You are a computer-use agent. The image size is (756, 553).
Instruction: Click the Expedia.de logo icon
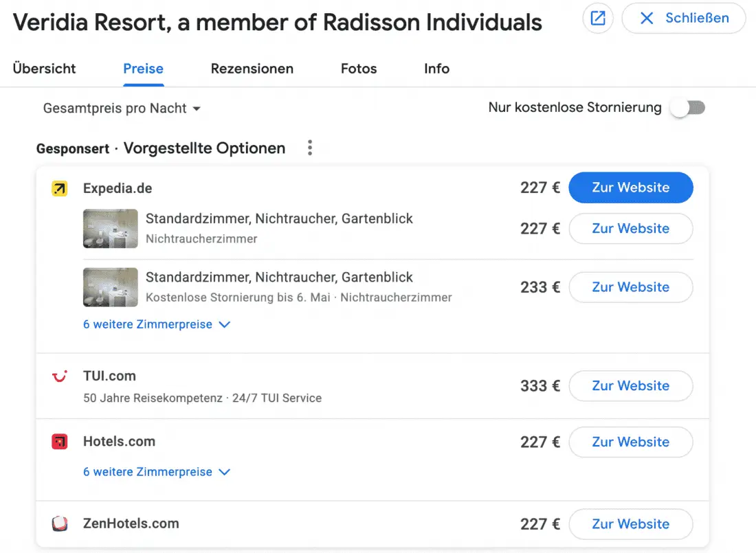click(x=60, y=188)
